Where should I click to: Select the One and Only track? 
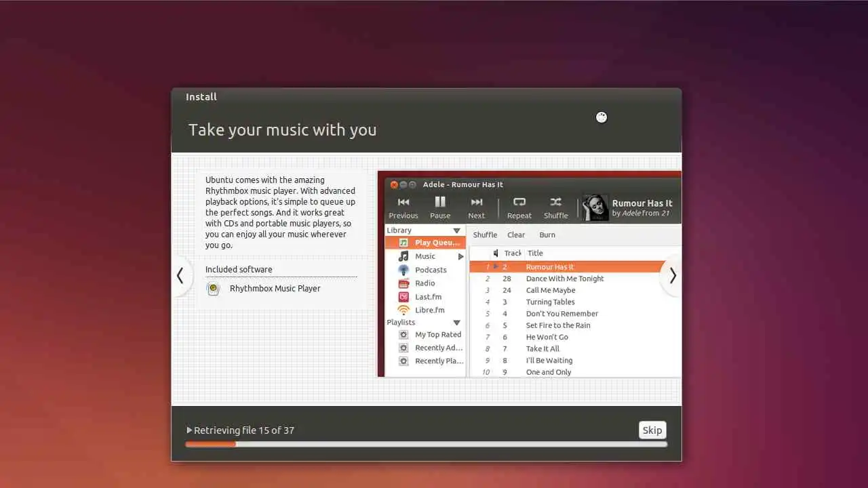click(x=549, y=372)
